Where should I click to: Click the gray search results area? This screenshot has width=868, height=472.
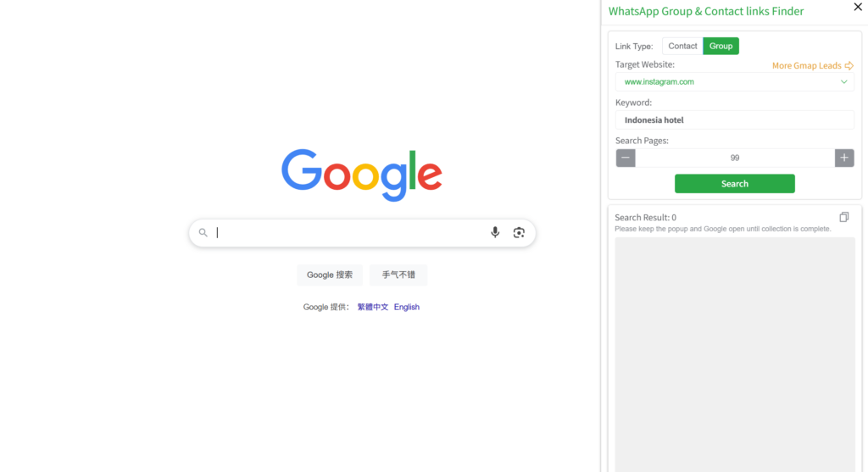(735, 354)
